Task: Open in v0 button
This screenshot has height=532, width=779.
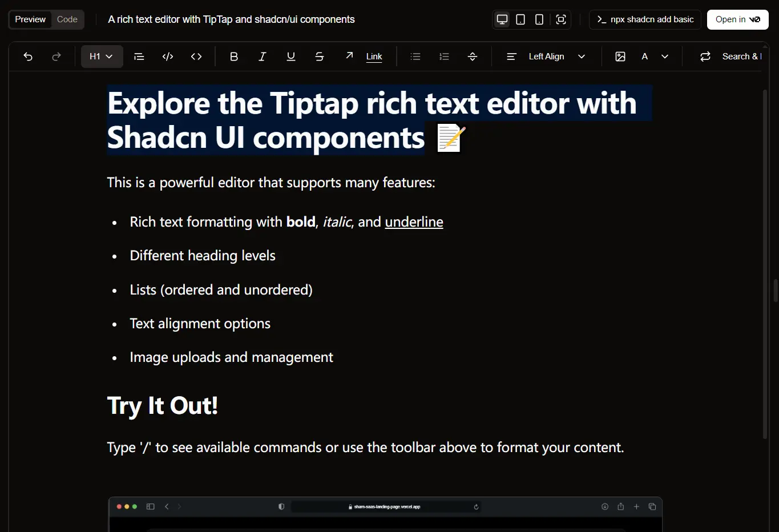Action: coord(738,19)
